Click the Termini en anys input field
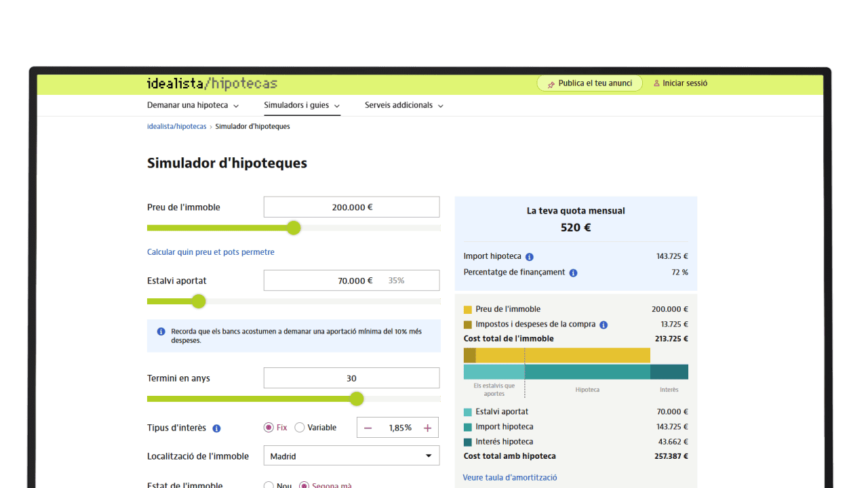This screenshot has width=868, height=488. tap(351, 378)
